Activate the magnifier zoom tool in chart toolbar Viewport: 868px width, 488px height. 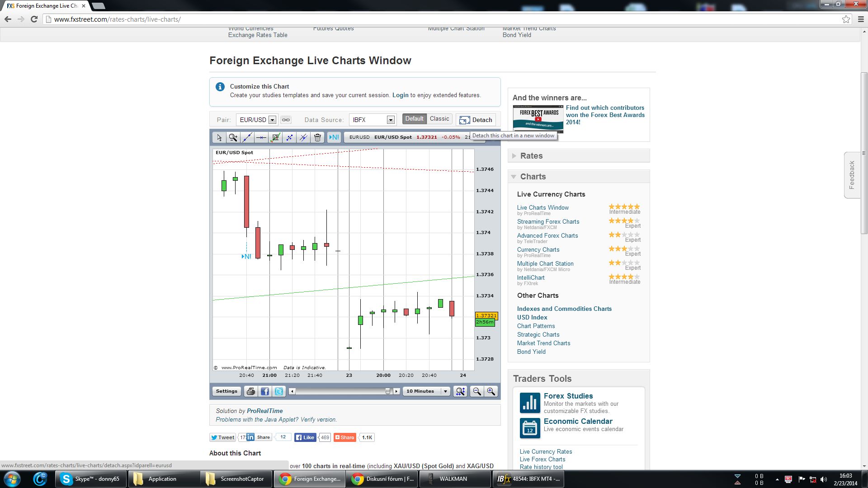pos(233,137)
